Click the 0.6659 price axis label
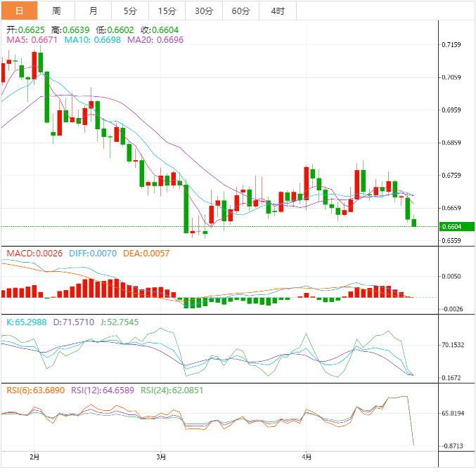The image size is (476, 472). 451,208
